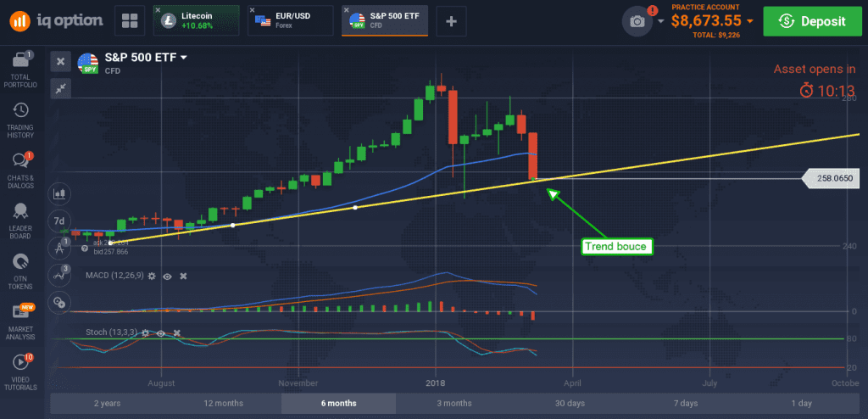The width and height of the screenshot is (868, 419).
Task: Remove the MACD indicator
Action: (x=183, y=276)
